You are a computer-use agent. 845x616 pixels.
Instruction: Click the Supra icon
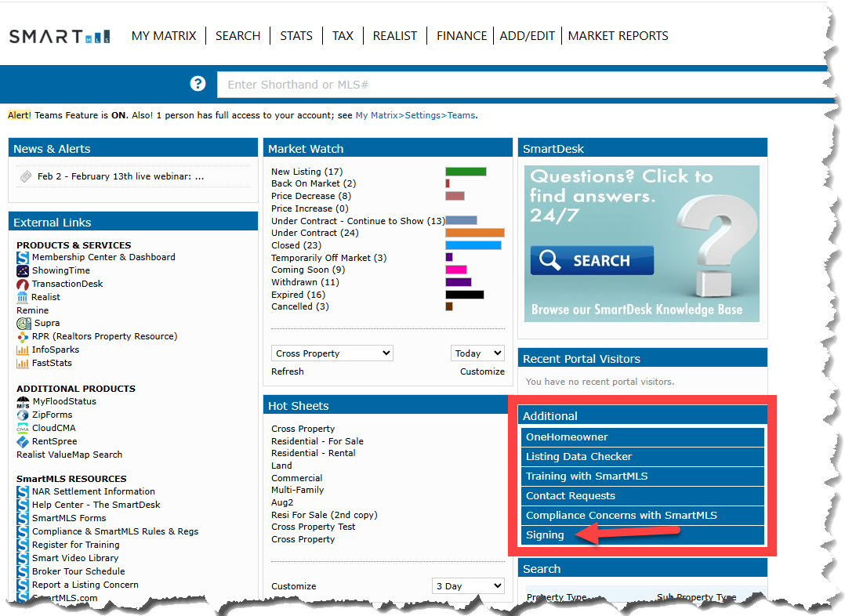click(x=24, y=323)
